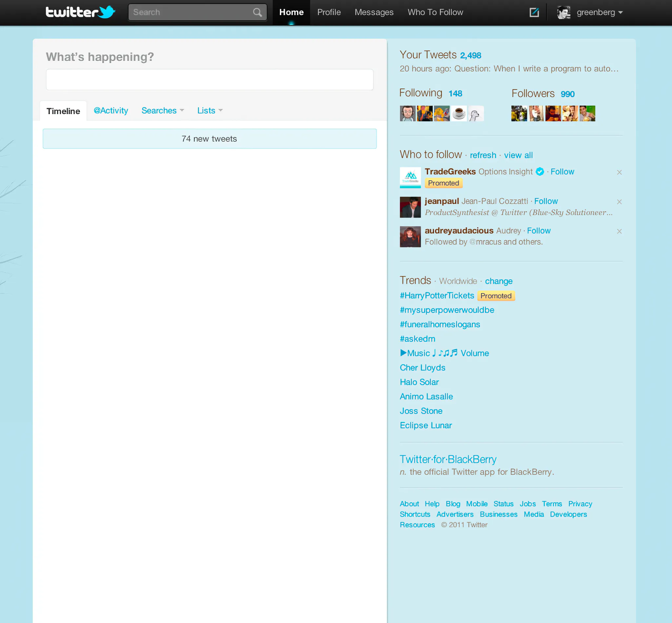Open the Developers footer link
Screen dimensions: 672x623
568,514
